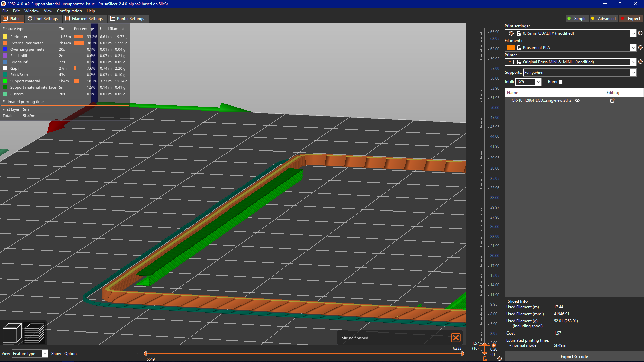Hide the CR-10_12864_LCD object with the eye toggle
Screen dimensions: 644x362
(577, 100)
